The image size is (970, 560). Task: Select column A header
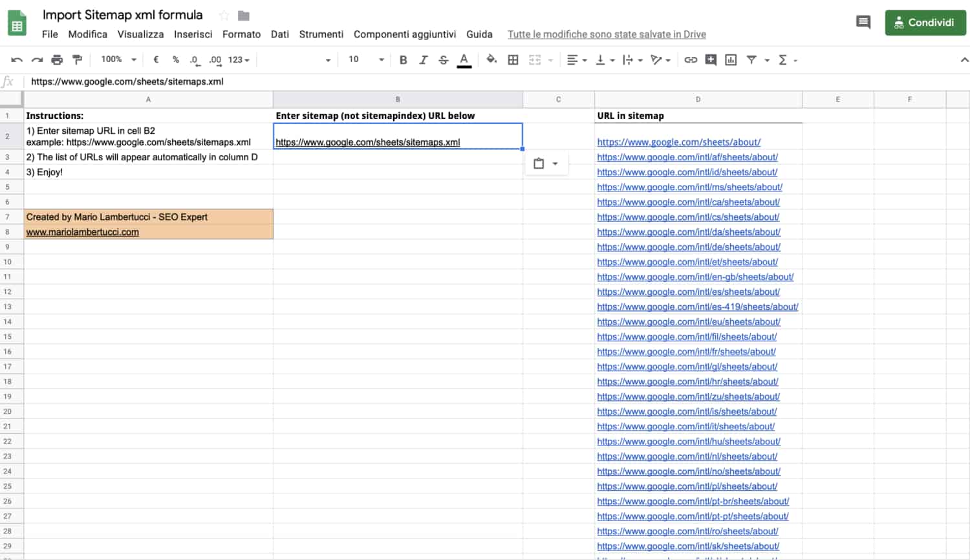point(148,100)
